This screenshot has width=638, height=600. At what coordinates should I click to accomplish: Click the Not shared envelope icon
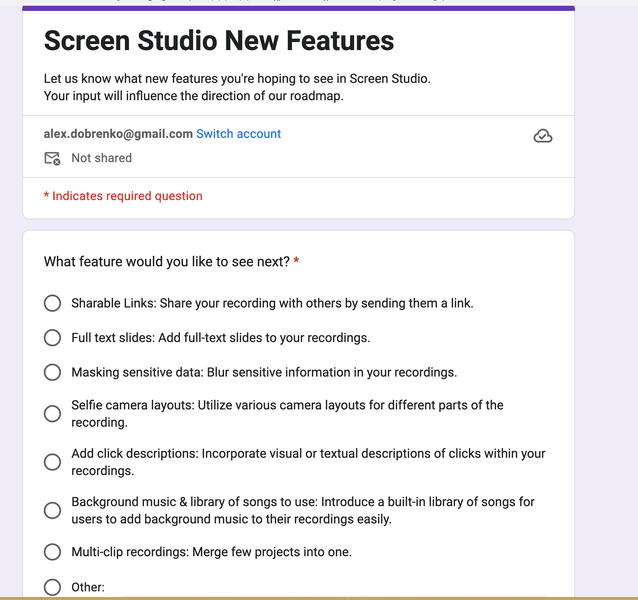tap(52, 158)
